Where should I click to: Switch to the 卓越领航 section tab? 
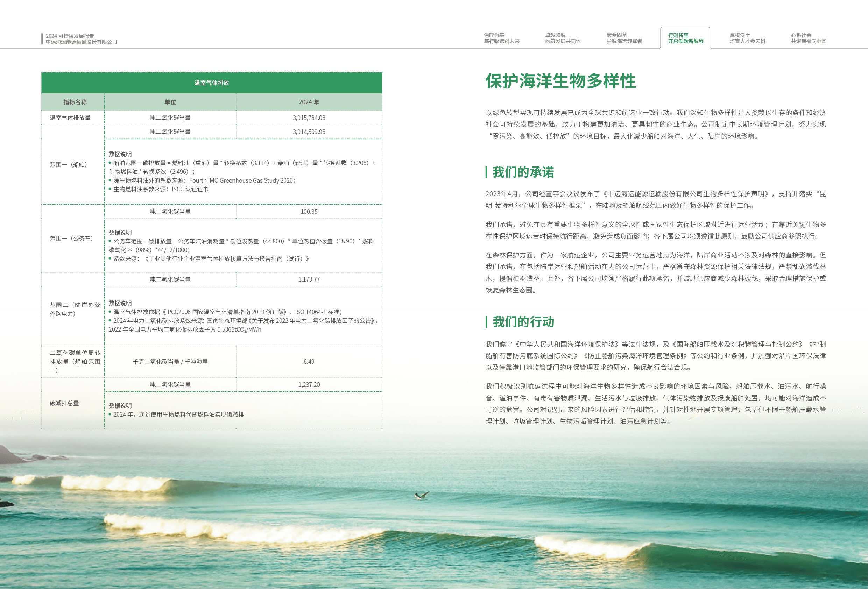coord(563,38)
